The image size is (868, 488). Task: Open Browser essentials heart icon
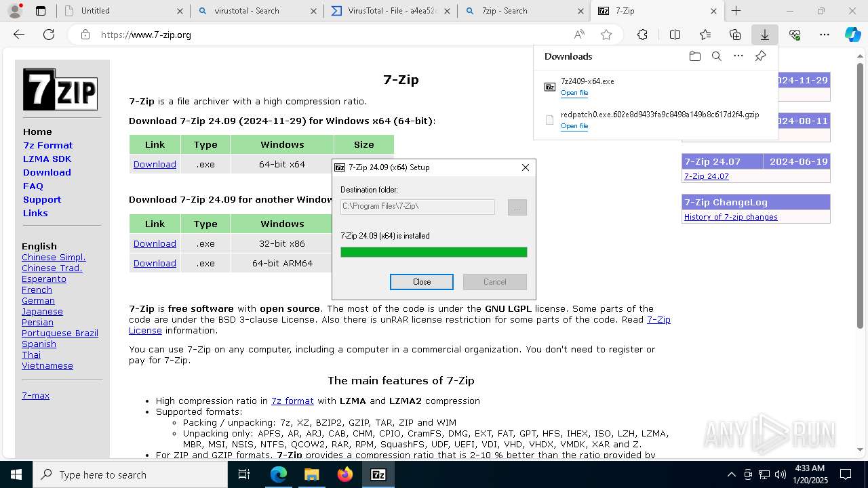[795, 35]
